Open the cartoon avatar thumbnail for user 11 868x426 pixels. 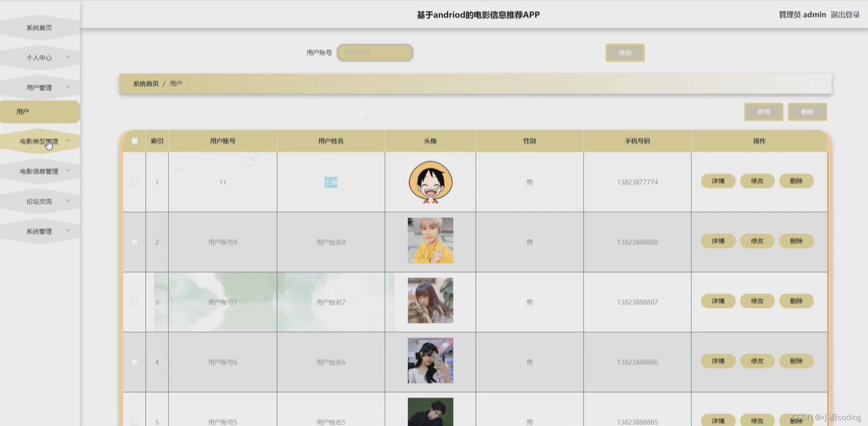430,182
